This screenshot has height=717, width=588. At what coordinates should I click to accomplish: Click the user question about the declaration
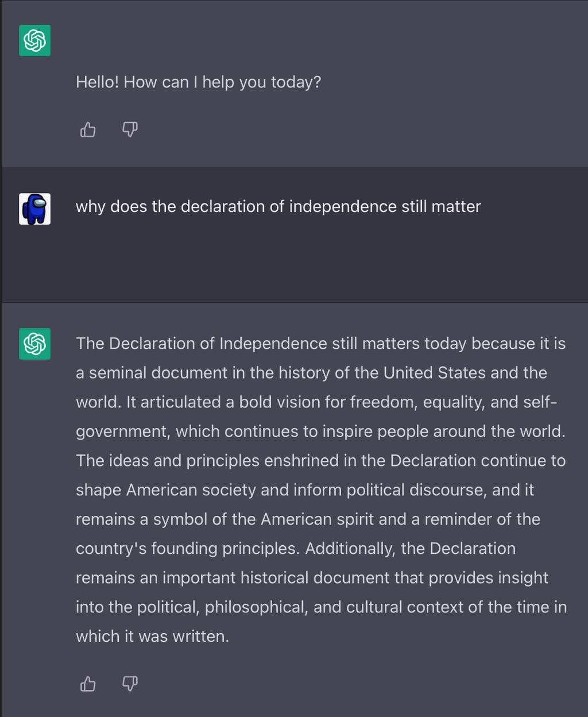[278, 207]
